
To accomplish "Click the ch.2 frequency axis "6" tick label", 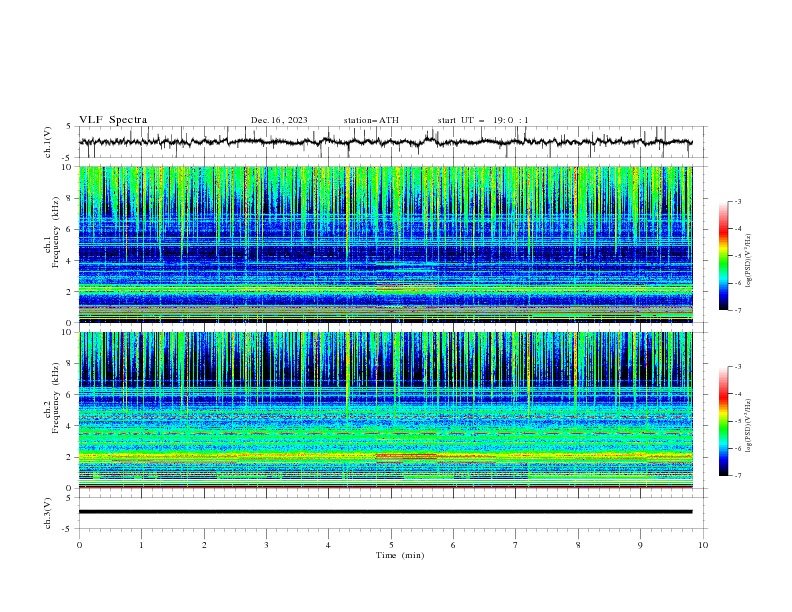I will tap(71, 395).
